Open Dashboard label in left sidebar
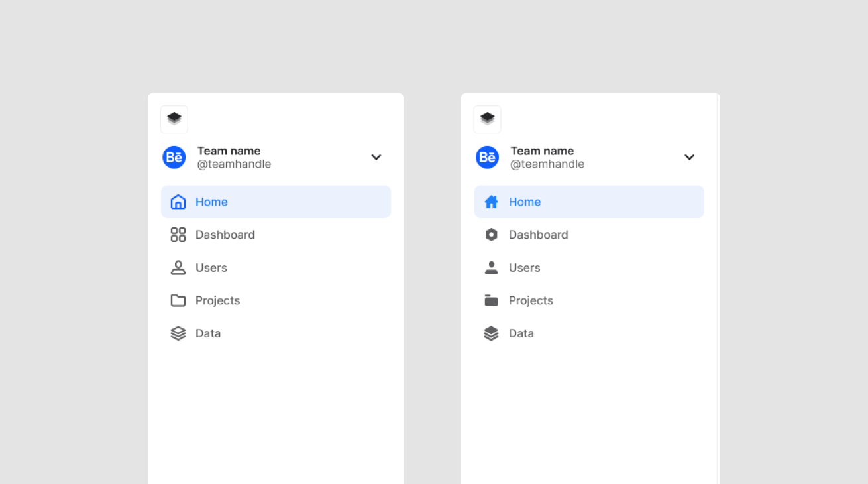868x484 pixels. (x=225, y=235)
